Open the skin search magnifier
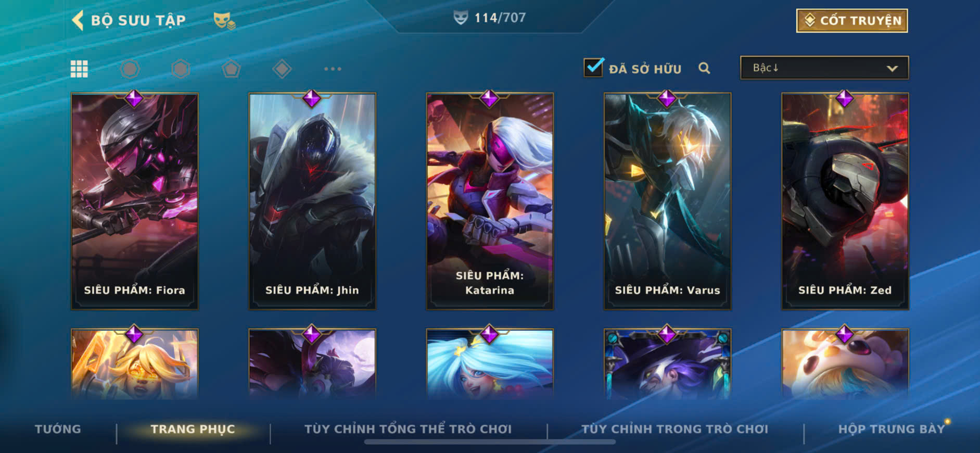The height and width of the screenshot is (453, 980). click(x=704, y=68)
